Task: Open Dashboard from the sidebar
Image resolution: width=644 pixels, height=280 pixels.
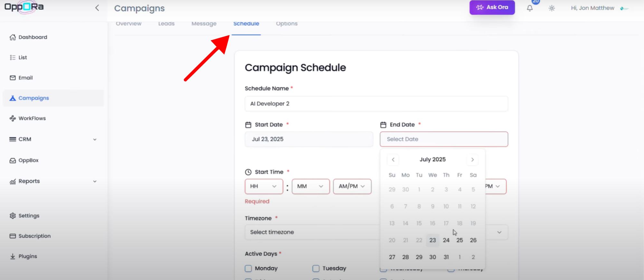Action: pos(33,37)
